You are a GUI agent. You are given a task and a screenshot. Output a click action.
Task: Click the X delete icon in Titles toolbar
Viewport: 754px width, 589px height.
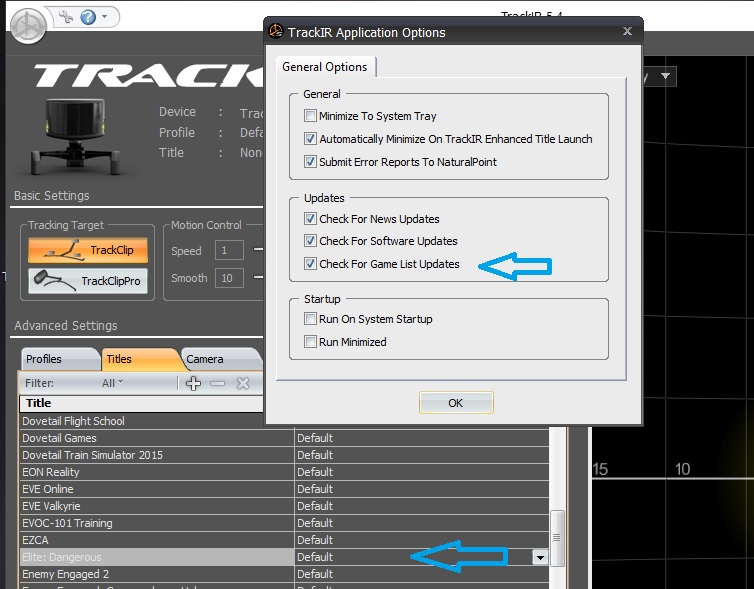pos(243,383)
